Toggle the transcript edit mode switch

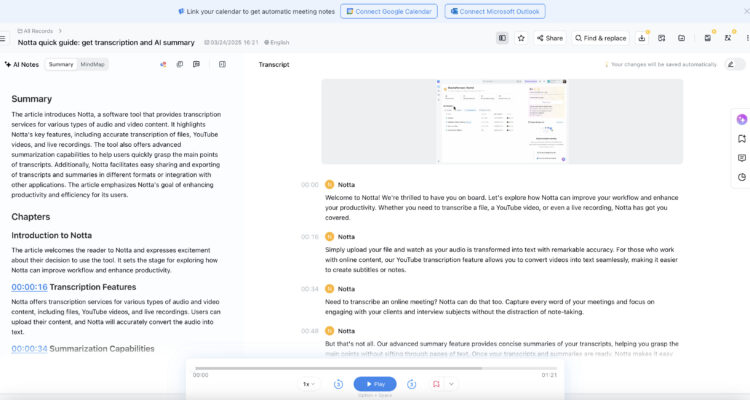click(735, 64)
